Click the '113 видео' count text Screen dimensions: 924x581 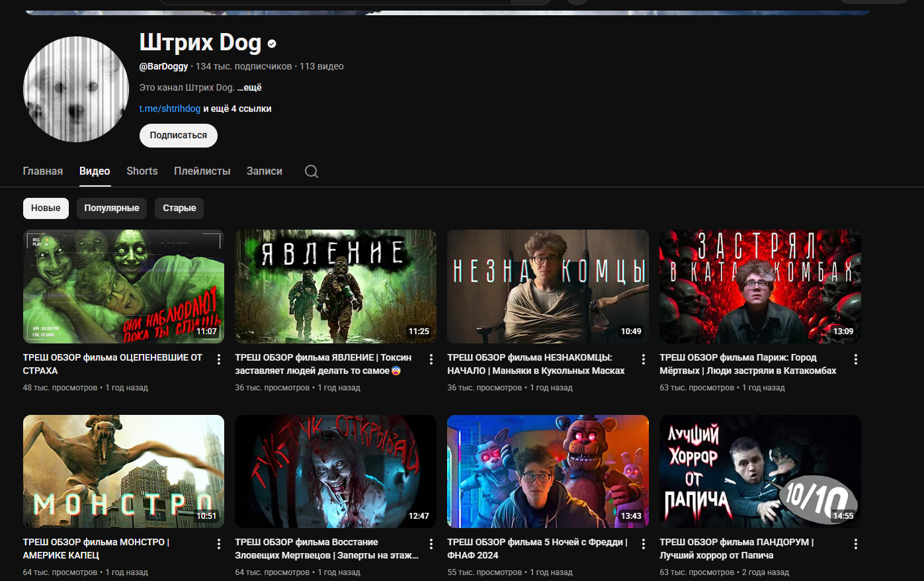pos(321,66)
